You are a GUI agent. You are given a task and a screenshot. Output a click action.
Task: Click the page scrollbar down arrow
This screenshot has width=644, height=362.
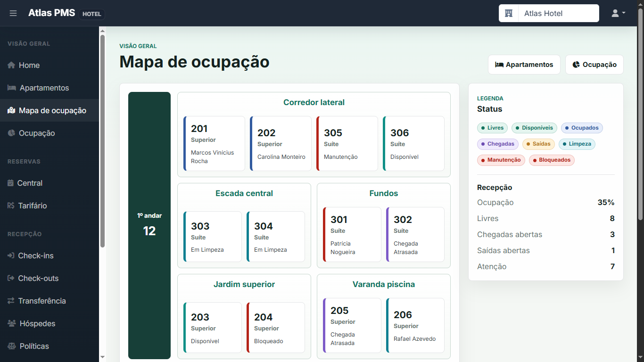pos(640,358)
